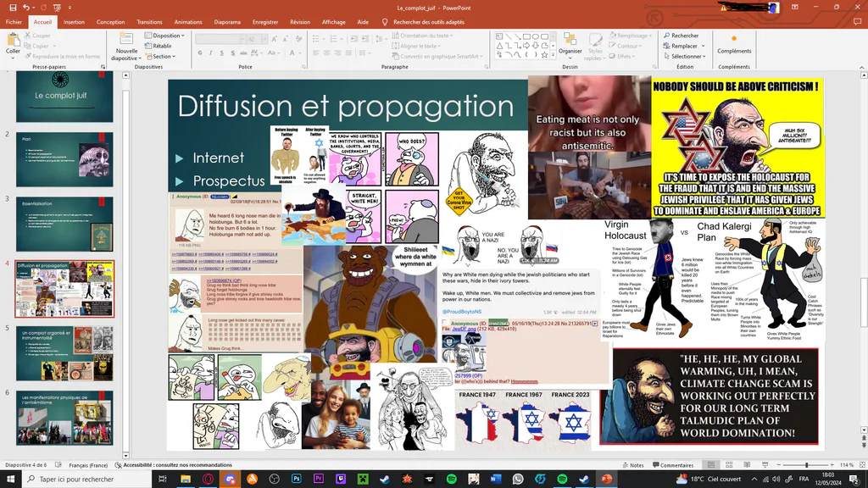The width and height of the screenshot is (868, 488).
Task: Open the Windows Start menu
Action: click(x=10, y=480)
